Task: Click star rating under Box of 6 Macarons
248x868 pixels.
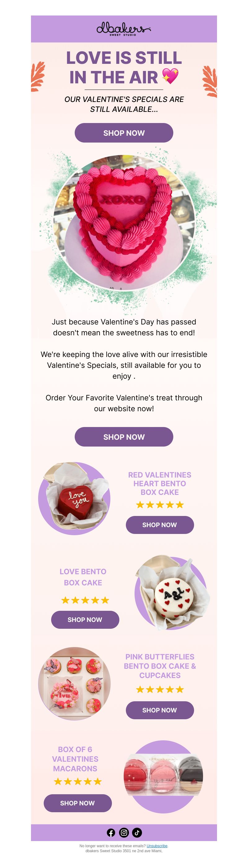Action: pyautogui.click(x=77, y=782)
